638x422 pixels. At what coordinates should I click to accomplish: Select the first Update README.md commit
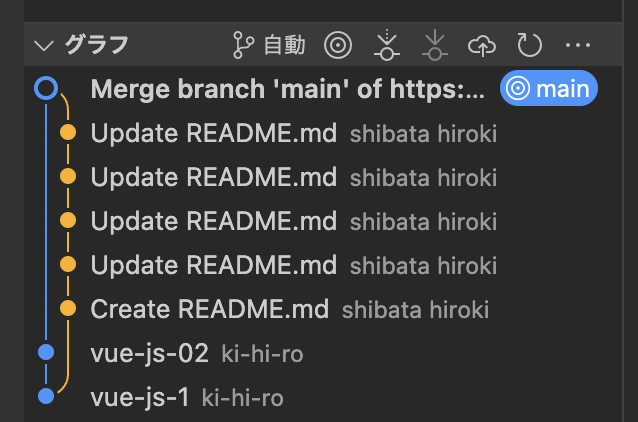point(323,133)
